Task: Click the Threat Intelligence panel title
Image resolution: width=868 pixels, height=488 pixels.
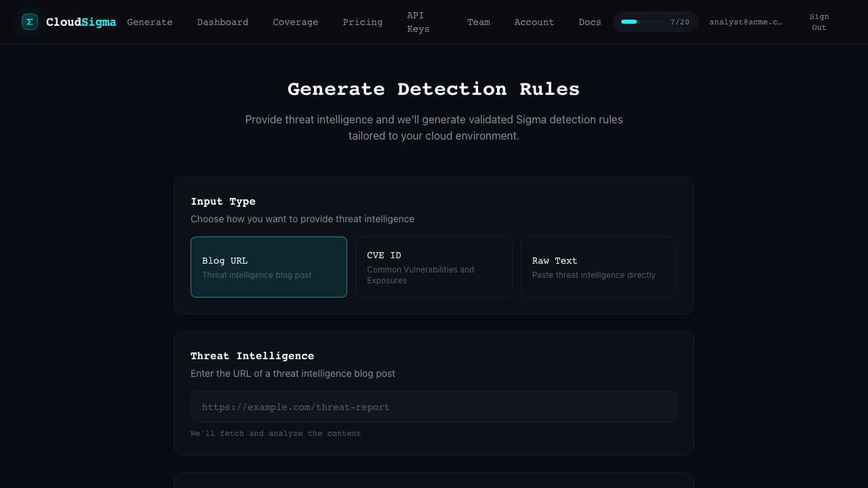Action: click(252, 356)
